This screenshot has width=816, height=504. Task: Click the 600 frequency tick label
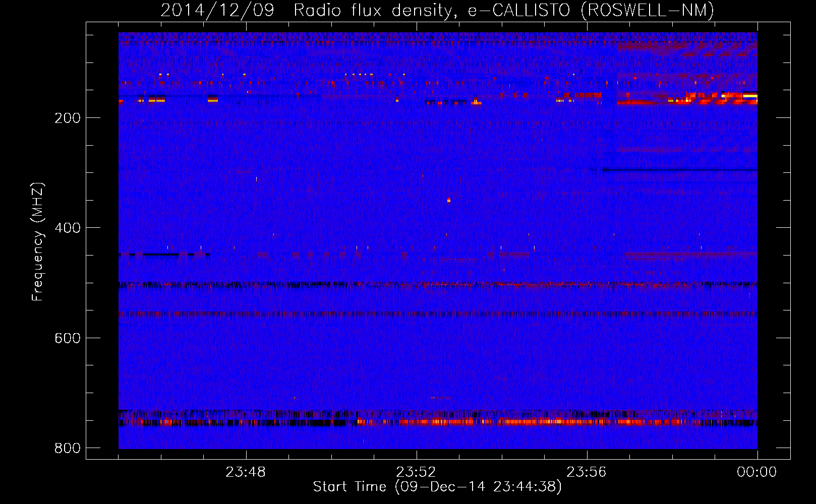tap(68, 338)
